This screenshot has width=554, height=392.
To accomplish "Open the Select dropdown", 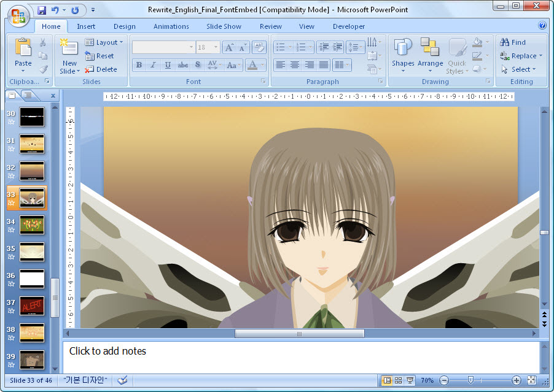I will coord(518,69).
